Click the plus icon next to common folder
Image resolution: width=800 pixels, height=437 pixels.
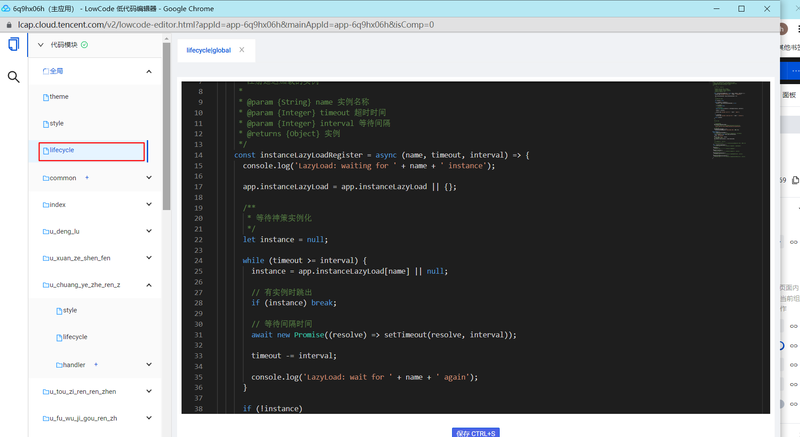(87, 177)
